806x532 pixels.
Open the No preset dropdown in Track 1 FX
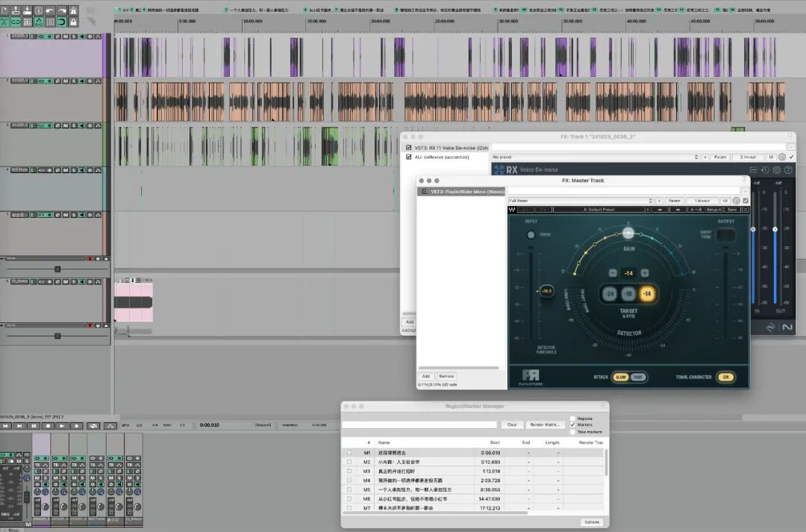(x=596, y=157)
